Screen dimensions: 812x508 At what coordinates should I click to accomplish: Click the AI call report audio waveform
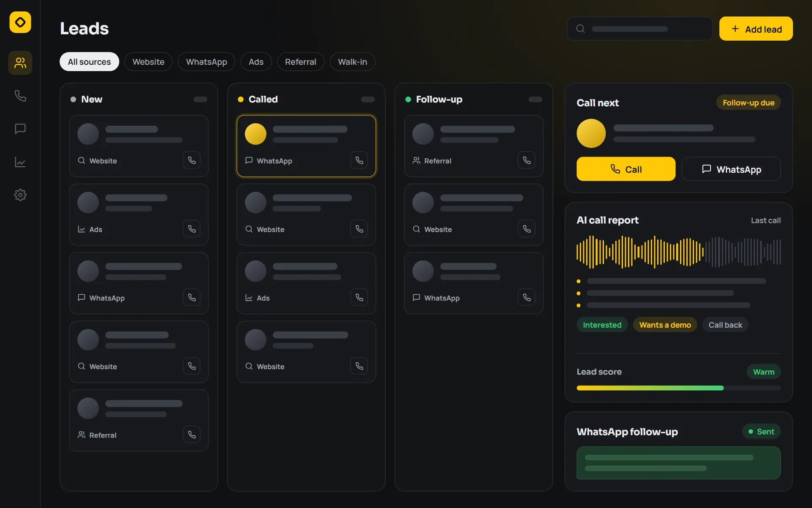pos(678,252)
